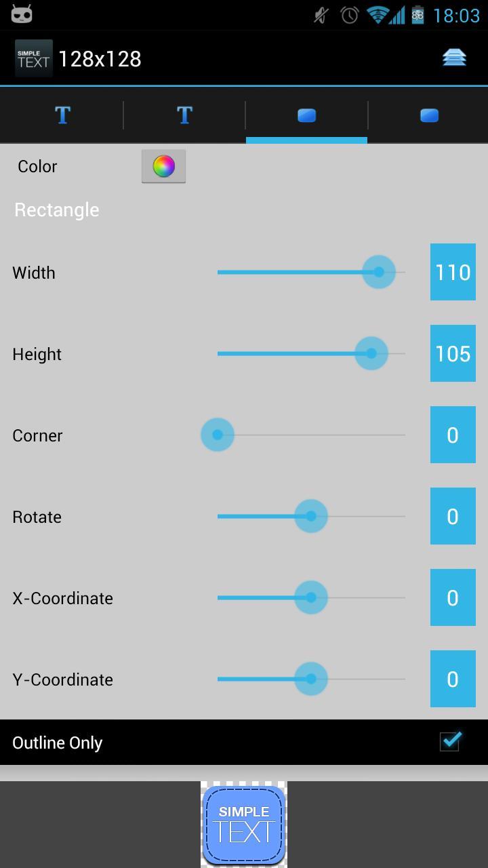
Task: Toggle the Outline Only checkbox
Action: (450, 741)
